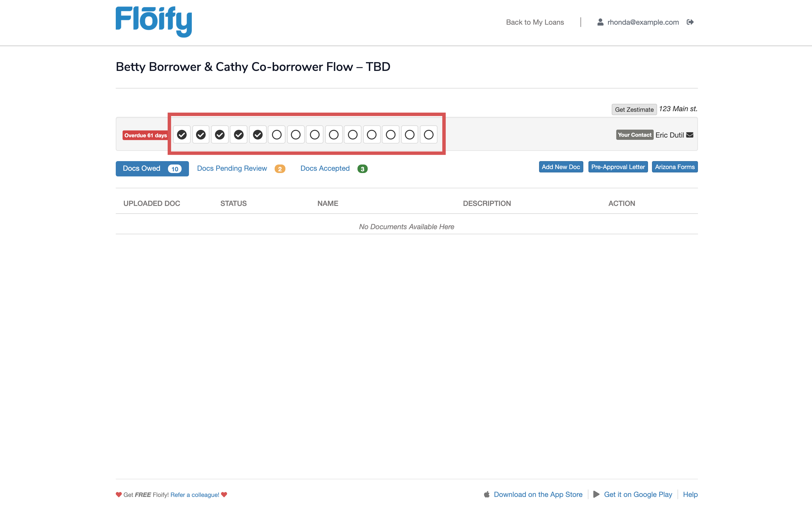Click the Apple icon in footer
Image resolution: width=812 pixels, height=506 pixels.
pos(487,494)
